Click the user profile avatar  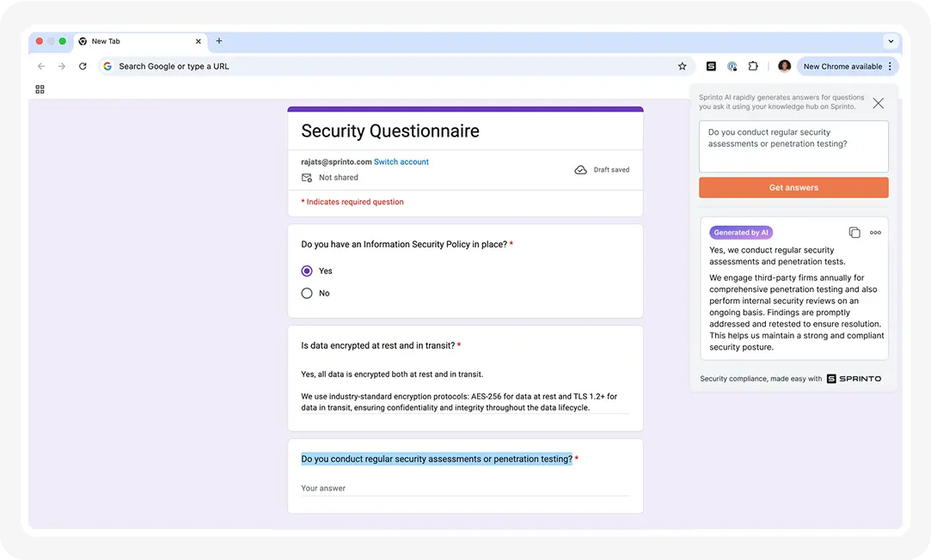(x=784, y=66)
